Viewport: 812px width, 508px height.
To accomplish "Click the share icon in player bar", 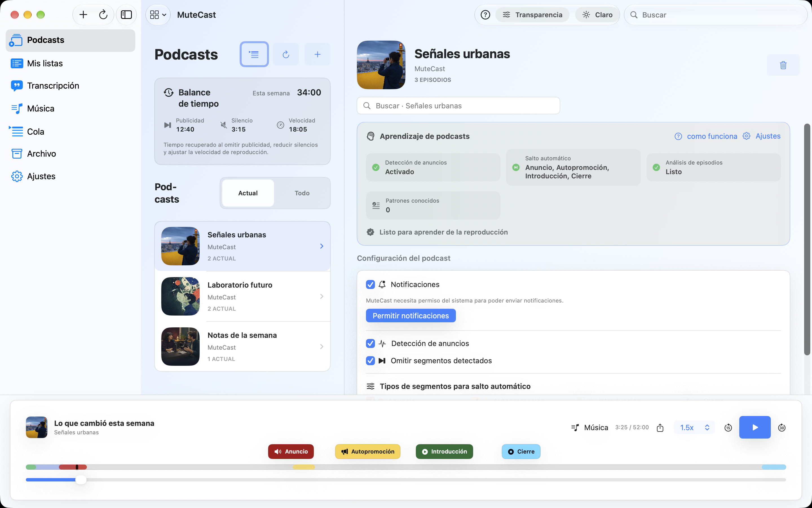I will point(660,427).
